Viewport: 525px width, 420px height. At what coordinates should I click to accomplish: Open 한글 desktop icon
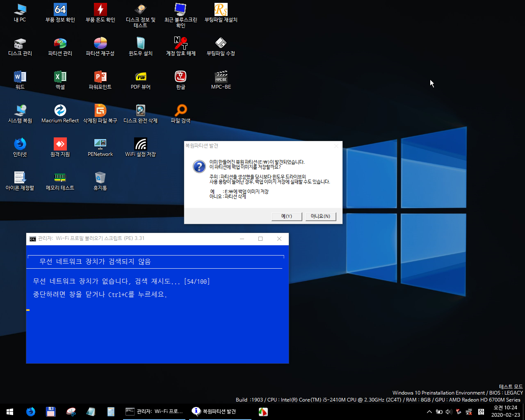pyautogui.click(x=181, y=80)
